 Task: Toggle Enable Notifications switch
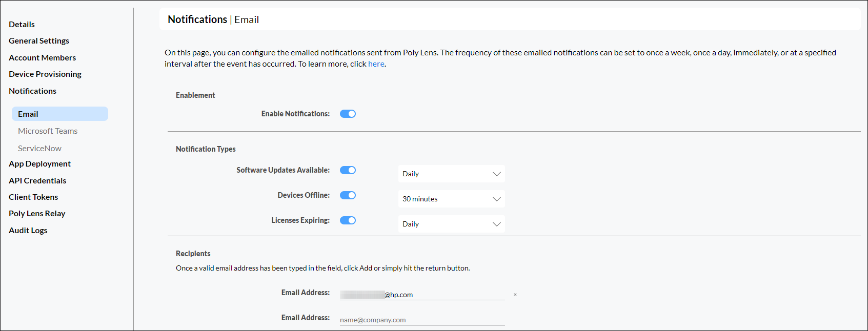click(348, 114)
